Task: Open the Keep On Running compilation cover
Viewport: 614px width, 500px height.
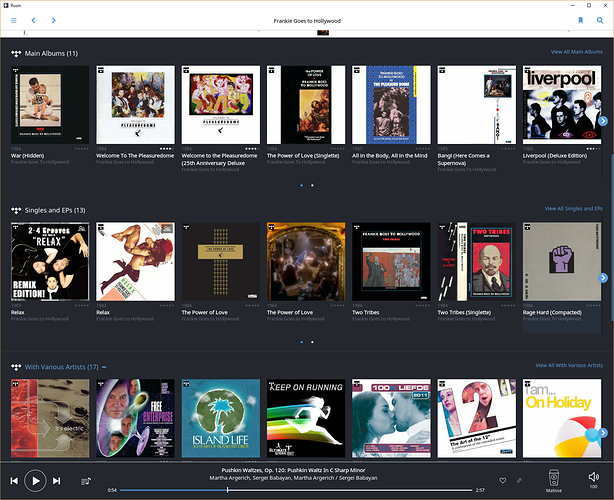Action: tap(306, 418)
